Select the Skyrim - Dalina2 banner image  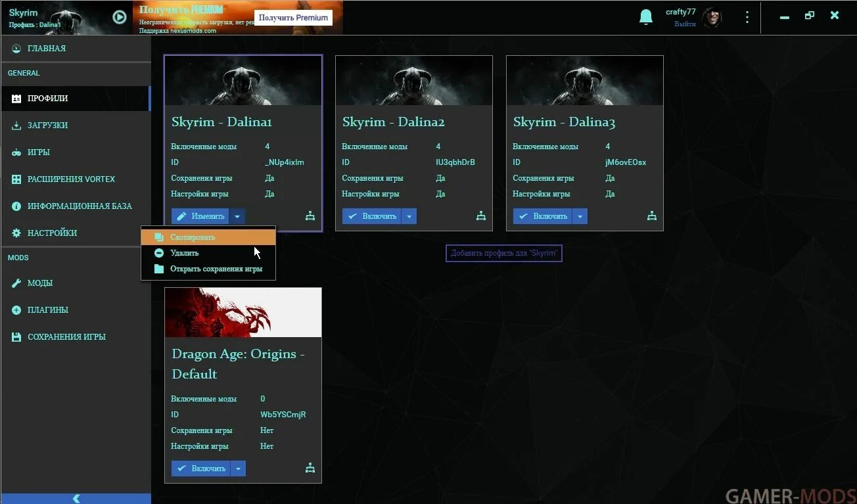tap(414, 81)
